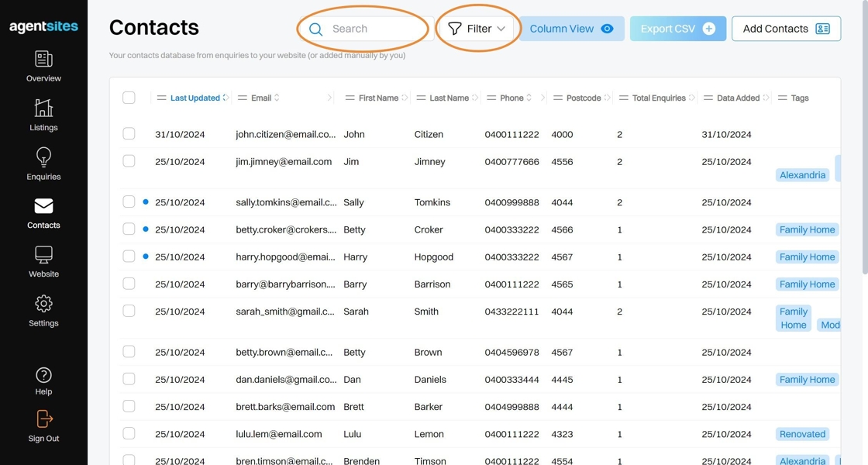Click the drag handle beside Postcode column

(557, 98)
